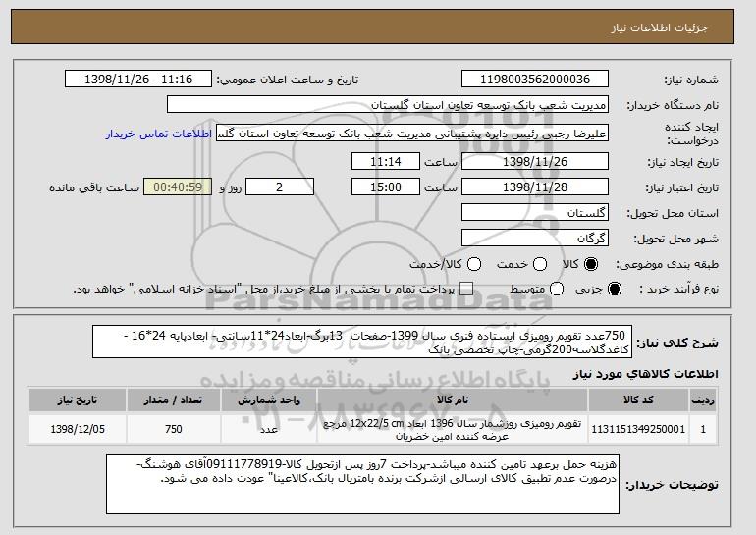Open the اطلاعات تماس خریدار link
This screenshot has height=535, width=756.
tap(159, 134)
